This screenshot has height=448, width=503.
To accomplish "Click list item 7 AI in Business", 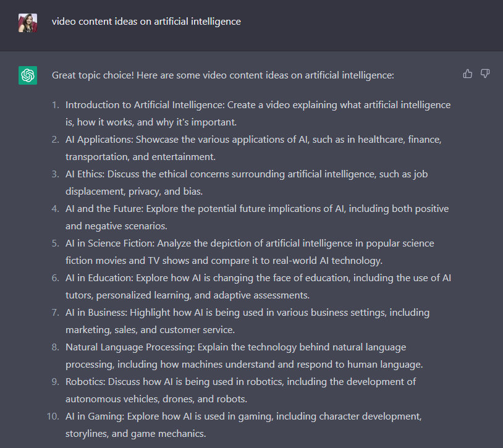I will click(247, 321).
